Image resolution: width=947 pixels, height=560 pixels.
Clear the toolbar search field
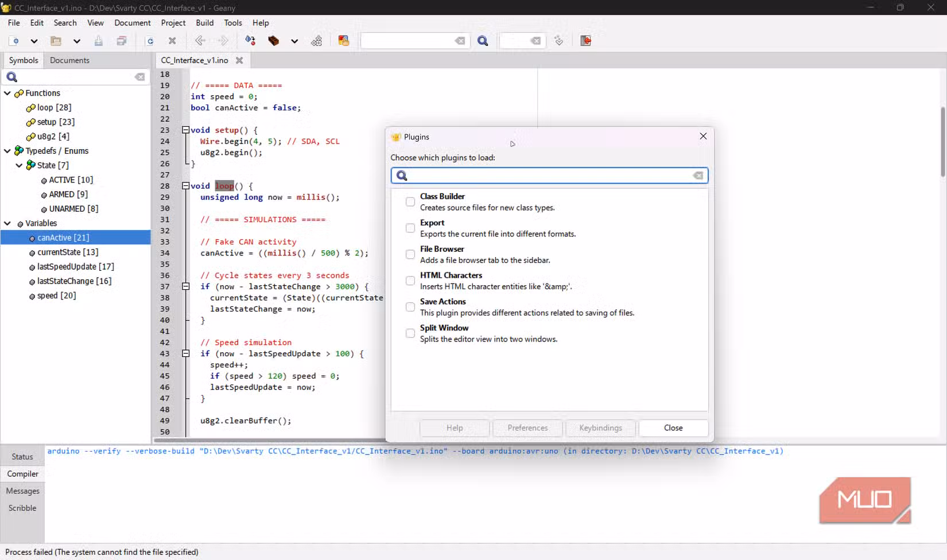point(460,41)
